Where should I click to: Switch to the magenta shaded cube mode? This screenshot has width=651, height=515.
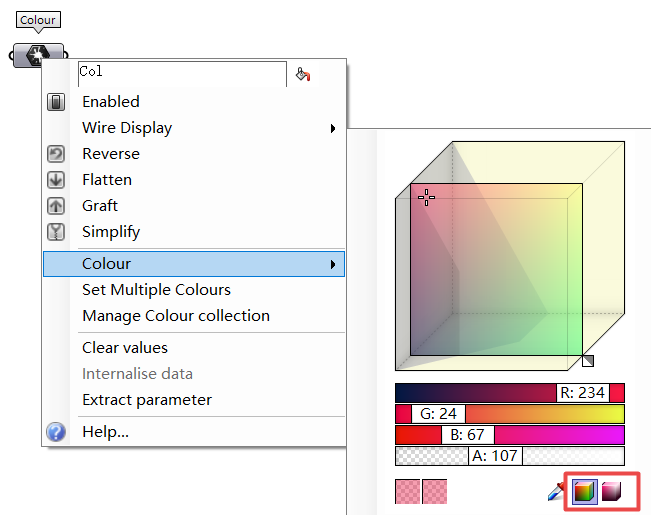pos(611,491)
